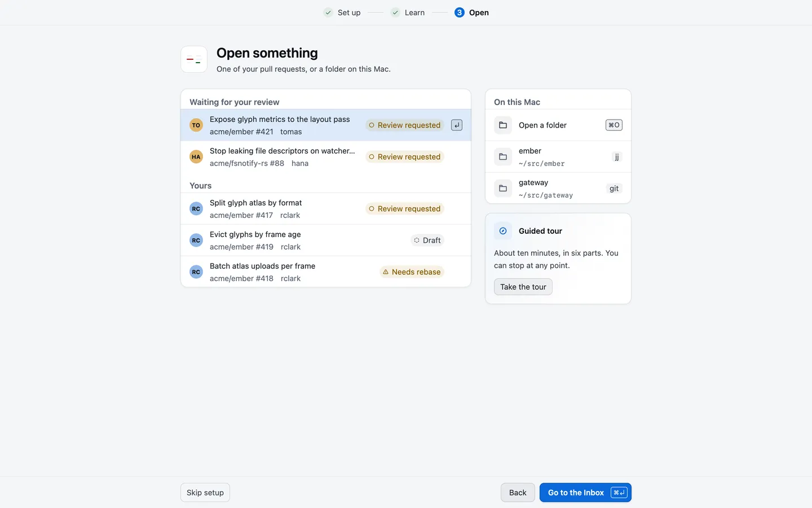Click acme/ember #417 text
This screenshot has width=812, height=508.
(x=241, y=215)
